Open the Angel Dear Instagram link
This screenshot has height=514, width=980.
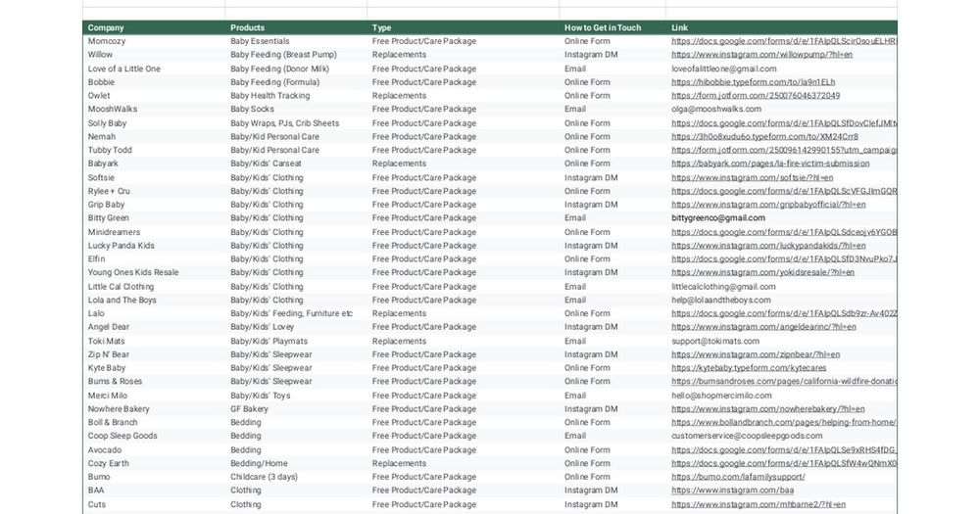pyautogui.click(x=763, y=327)
